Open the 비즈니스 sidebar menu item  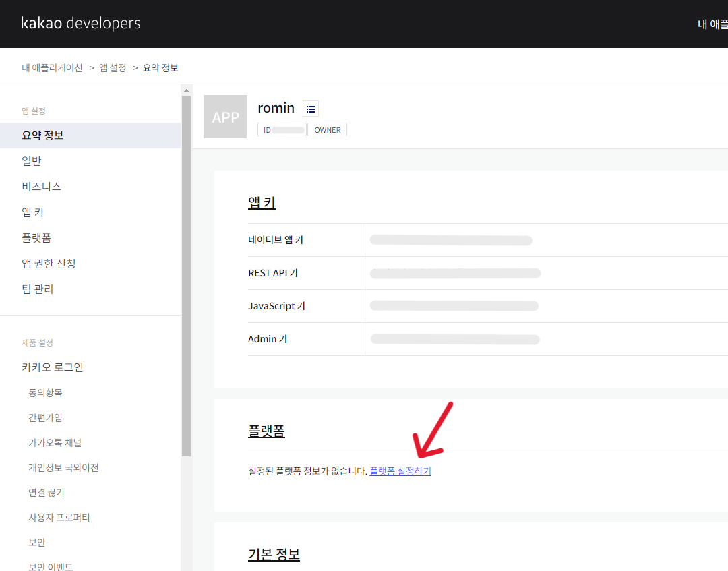tap(41, 187)
